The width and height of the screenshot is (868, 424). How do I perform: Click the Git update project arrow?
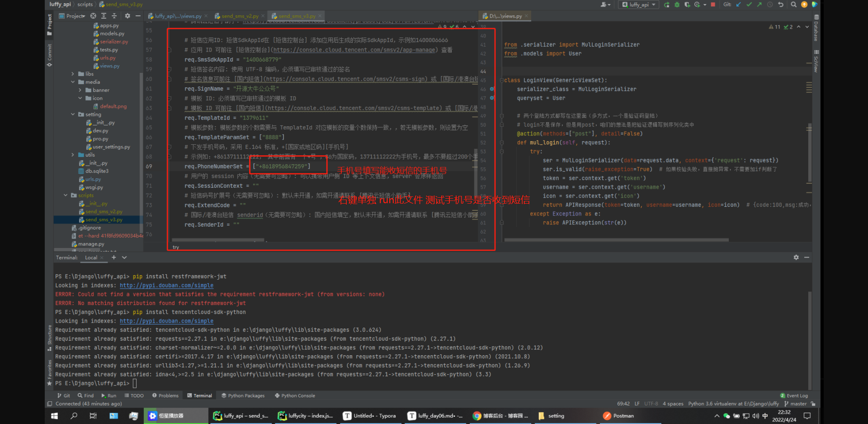pos(739,5)
